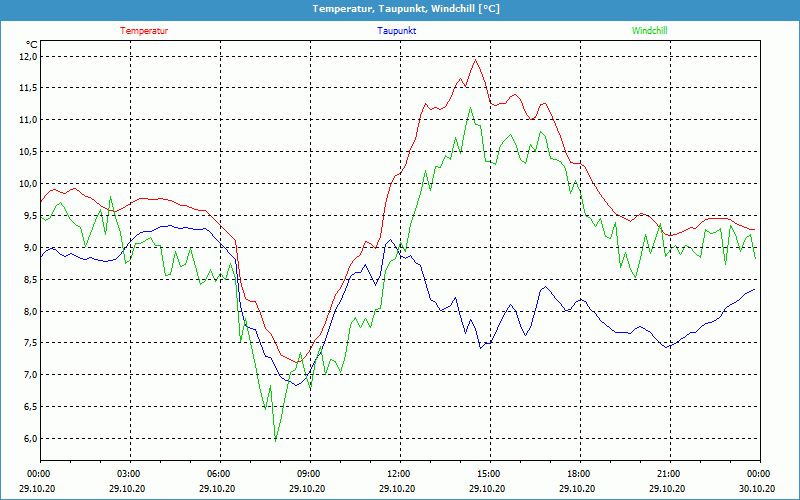Pick the 7,5 y-axis value label

click(x=27, y=343)
